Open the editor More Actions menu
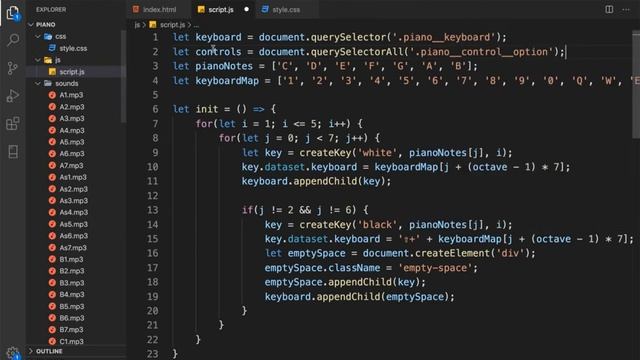The image size is (640, 360). pyautogui.click(x=626, y=9)
